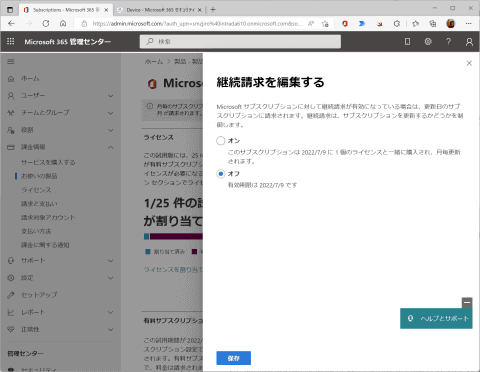The height and width of the screenshot is (372, 480).
Task: Open the browser favorites list icon
Action: [415, 23]
